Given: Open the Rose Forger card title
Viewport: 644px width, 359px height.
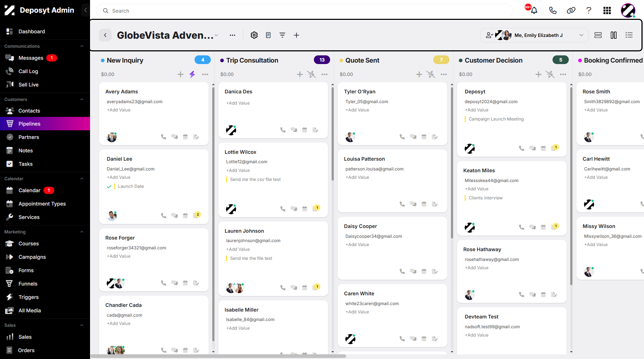Looking at the screenshot, I should 120,238.
